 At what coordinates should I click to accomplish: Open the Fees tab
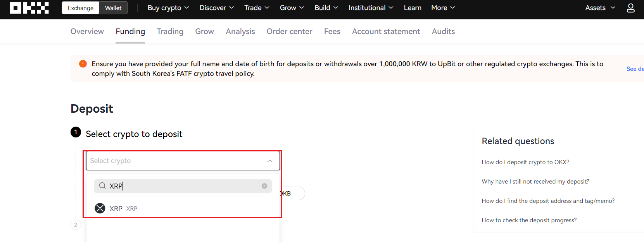(332, 31)
